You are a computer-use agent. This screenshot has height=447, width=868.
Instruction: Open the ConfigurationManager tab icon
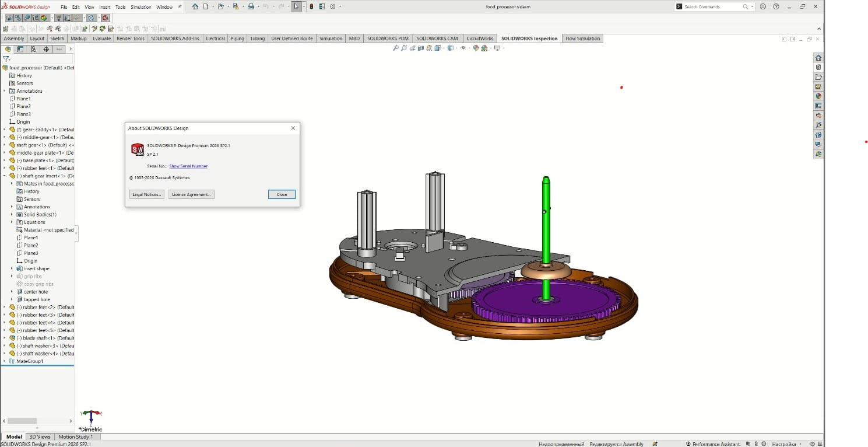click(x=33, y=49)
